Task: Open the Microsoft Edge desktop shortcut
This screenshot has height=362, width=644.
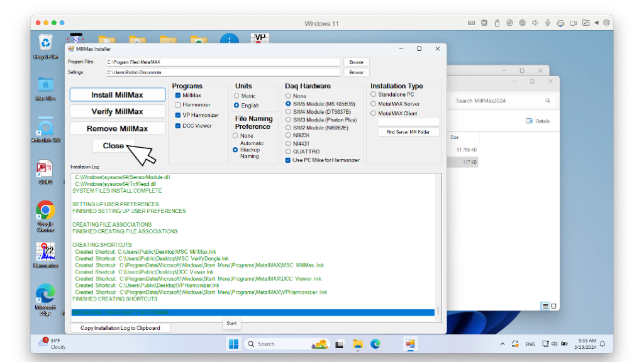Action: pyautogui.click(x=45, y=300)
